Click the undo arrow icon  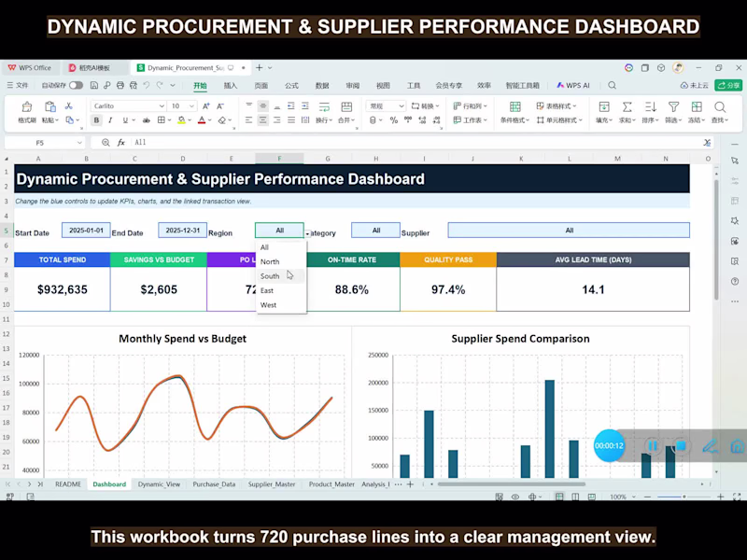[x=147, y=85]
